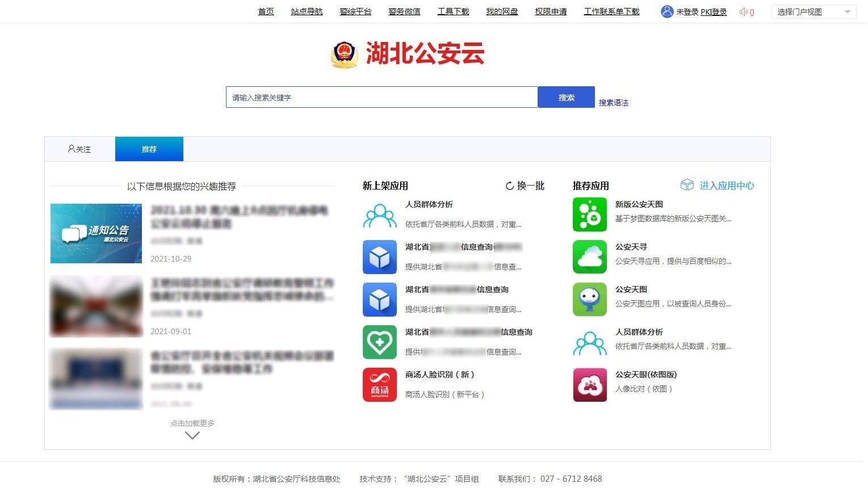The height and width of the screenshot is (488, 868).
Task: Expand more news via 点击加载更多 chevron
Action: (192, 435)
